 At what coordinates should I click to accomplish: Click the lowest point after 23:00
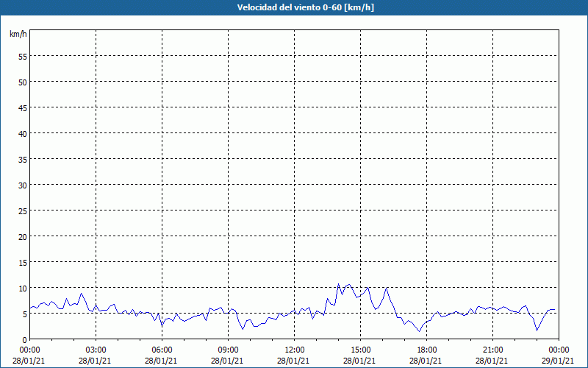537,330
